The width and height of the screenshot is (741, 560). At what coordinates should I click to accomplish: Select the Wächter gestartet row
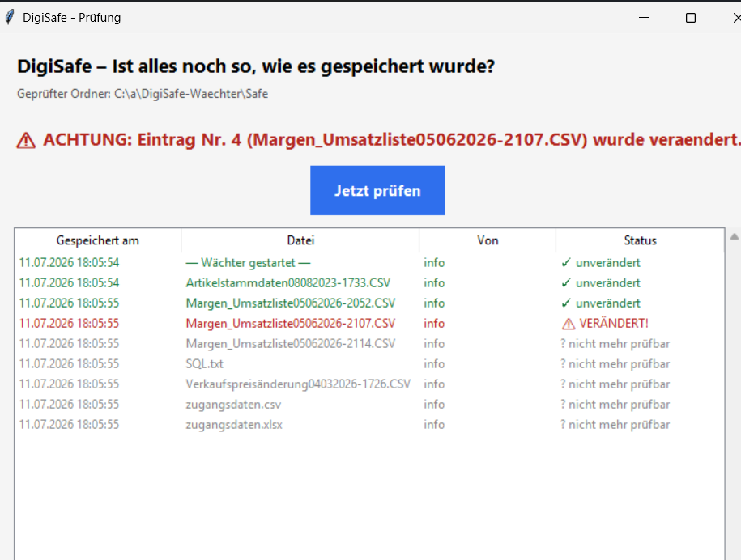tap(369, 262)
